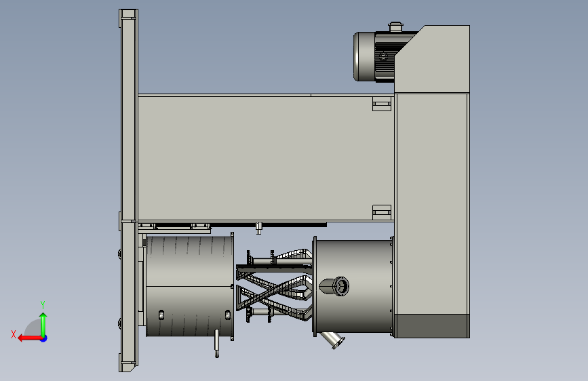Select the mixing tank with the round port
Screen dimensions: 588x381
353,286
